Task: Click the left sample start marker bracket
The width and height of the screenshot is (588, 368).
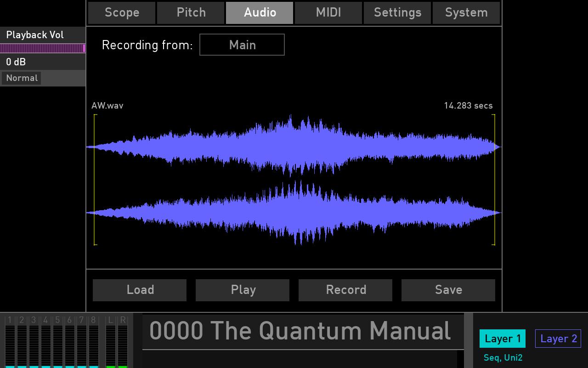Action: point(95,178)
